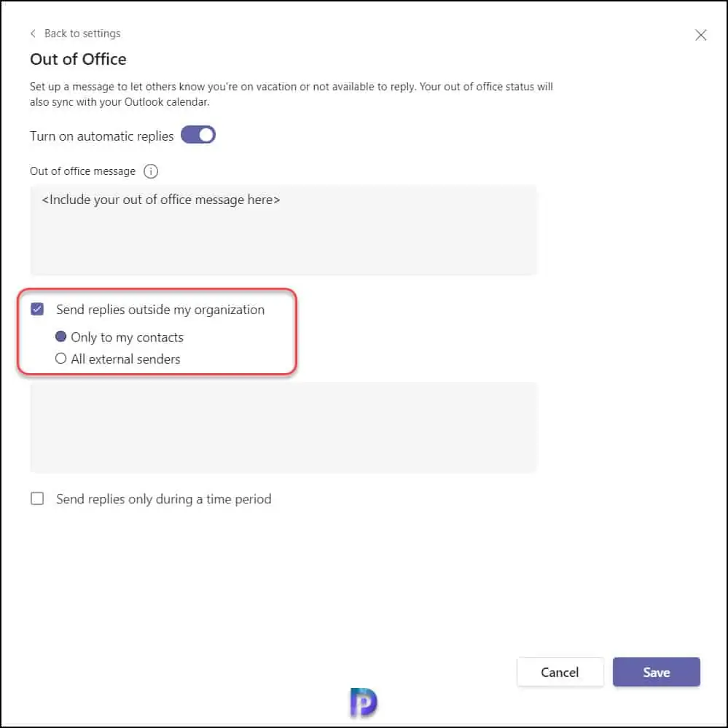Screen dimensions: 728x728
Task: Close the Out of Office dialog with X
Action: click(x=700, y=35)
